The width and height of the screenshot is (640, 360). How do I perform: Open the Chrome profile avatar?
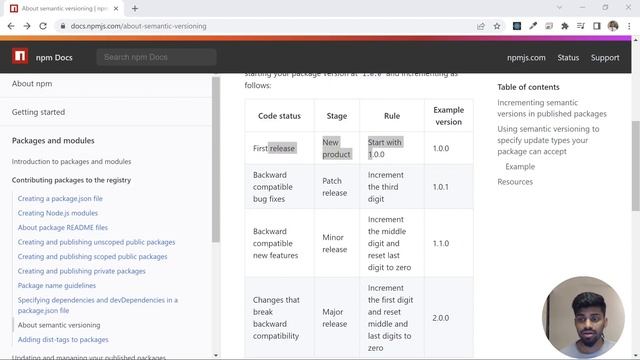click(x=613, y=26)
